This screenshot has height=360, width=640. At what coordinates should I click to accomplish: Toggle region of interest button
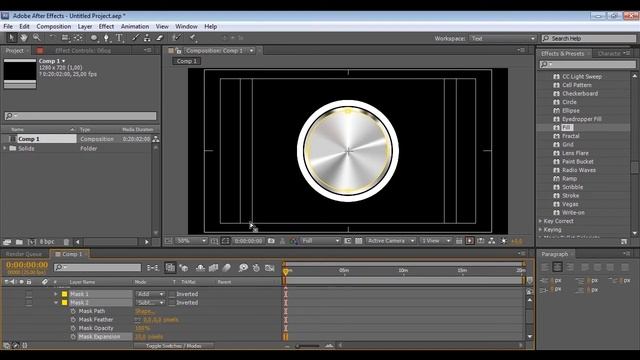tap(348, 241)
